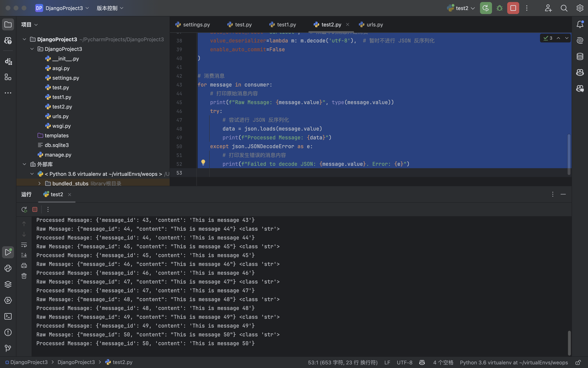Click the Debug bug icon
The width and height of the screenshot is (588, 368).
tap(500, 8)
